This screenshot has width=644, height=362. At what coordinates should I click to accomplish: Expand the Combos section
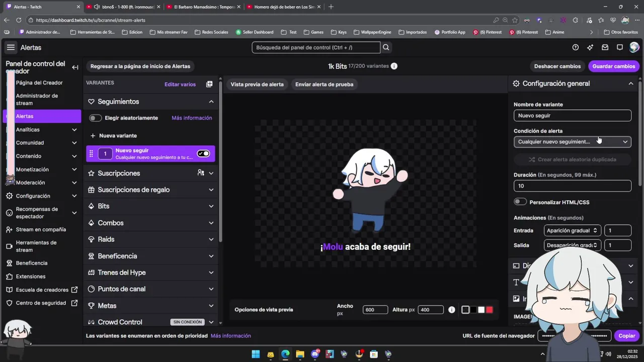point(211,223)
